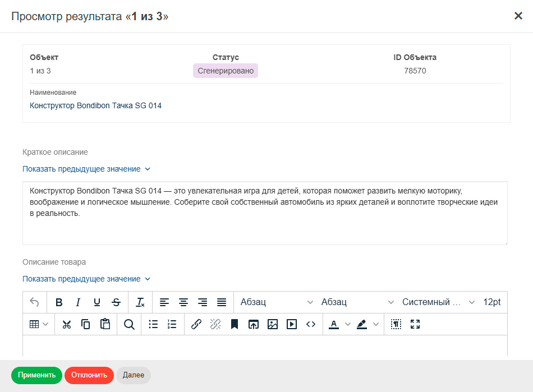Expand the text color palette arrow

(x=347, y=324)
